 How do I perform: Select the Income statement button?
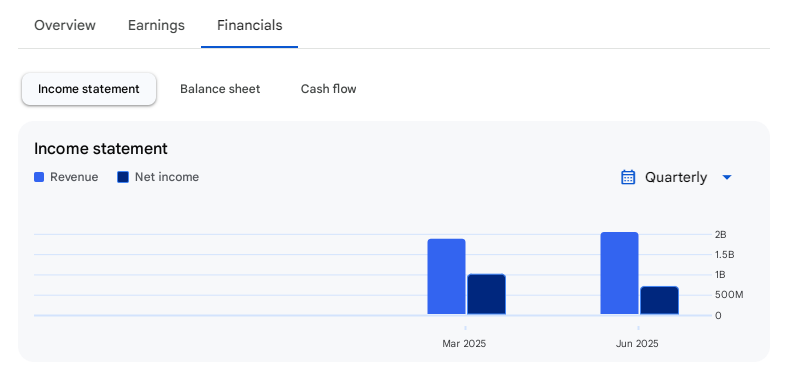(89, 89)
